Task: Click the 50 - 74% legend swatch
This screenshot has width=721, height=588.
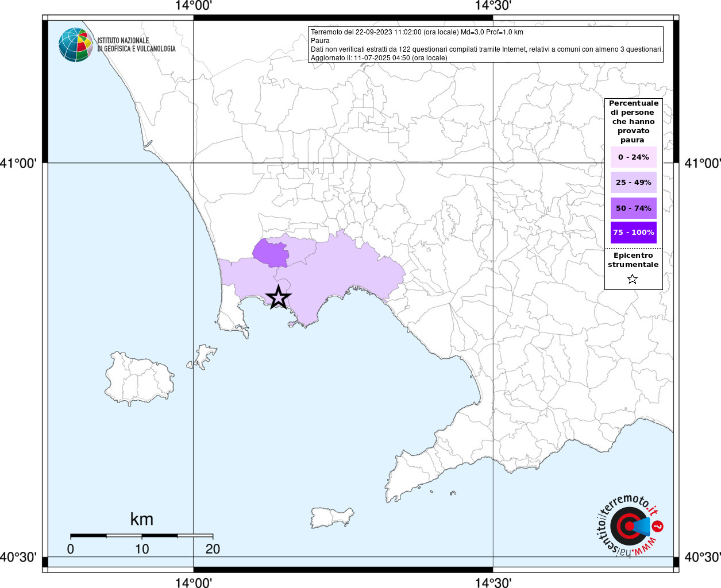Action: [633, 208]
